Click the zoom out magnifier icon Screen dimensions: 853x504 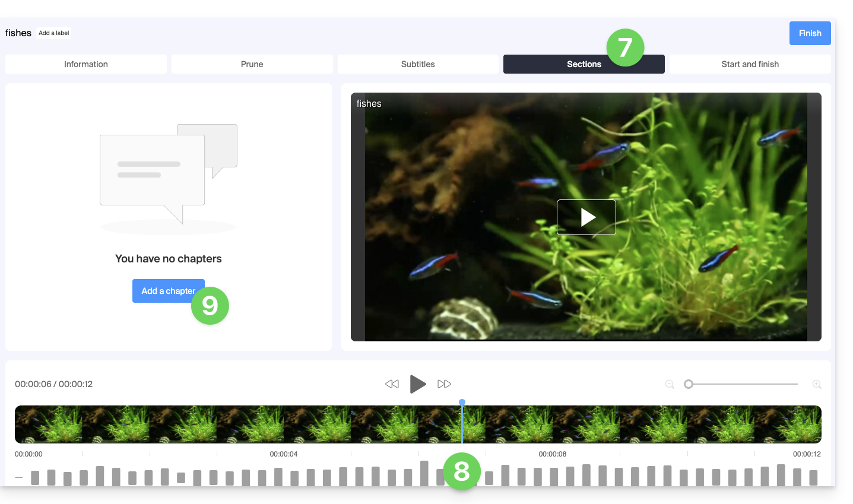(x=670, y=385)
